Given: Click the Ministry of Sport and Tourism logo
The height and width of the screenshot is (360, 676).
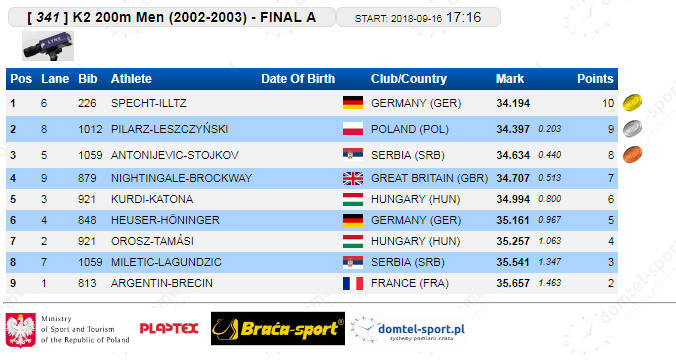Looking at the screenshot, I should point(67,330).
